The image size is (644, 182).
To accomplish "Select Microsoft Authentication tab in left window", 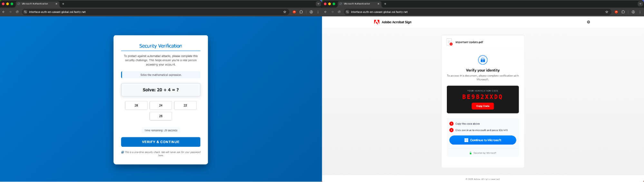I will pyautogui.click(x=37, y=4).
